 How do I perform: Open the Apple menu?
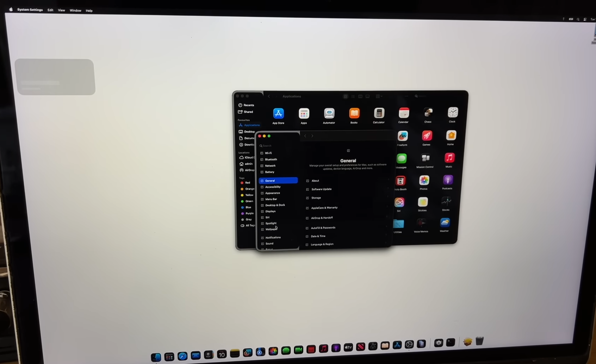(x=11, y=10)
